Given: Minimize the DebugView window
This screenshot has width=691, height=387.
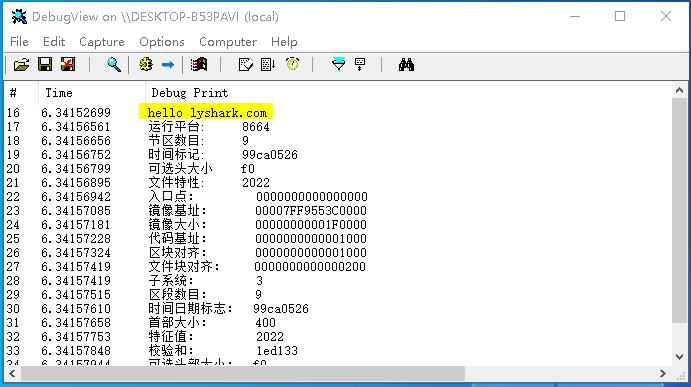Looking at the screenshot, I should [x=575, y=16].
